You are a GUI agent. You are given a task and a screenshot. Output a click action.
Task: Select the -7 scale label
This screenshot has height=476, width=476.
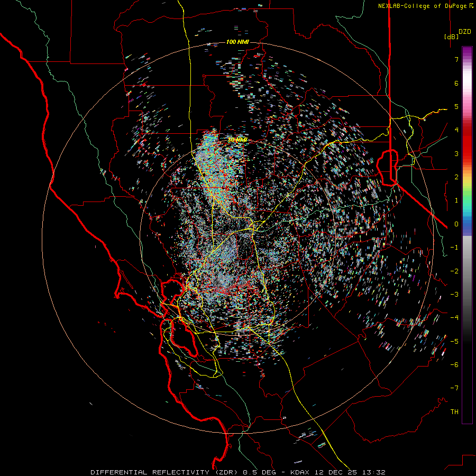(x=454, y=388)
